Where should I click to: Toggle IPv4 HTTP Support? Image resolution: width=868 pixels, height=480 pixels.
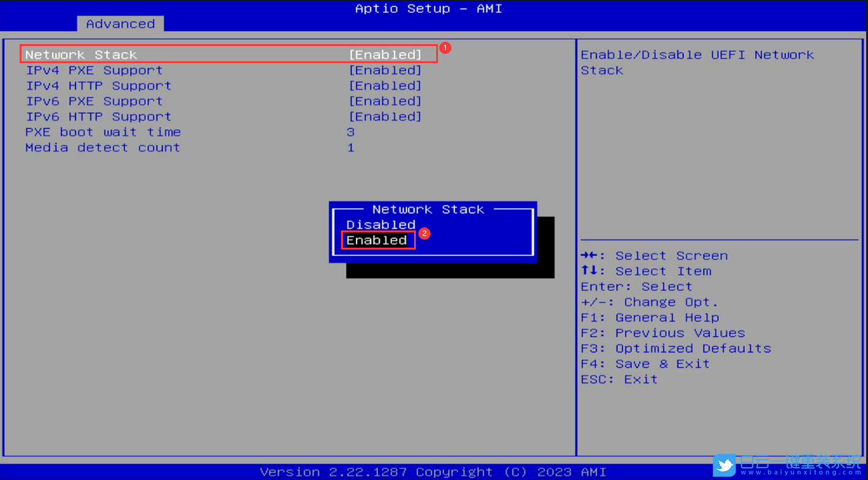click(x=98, y=85)
